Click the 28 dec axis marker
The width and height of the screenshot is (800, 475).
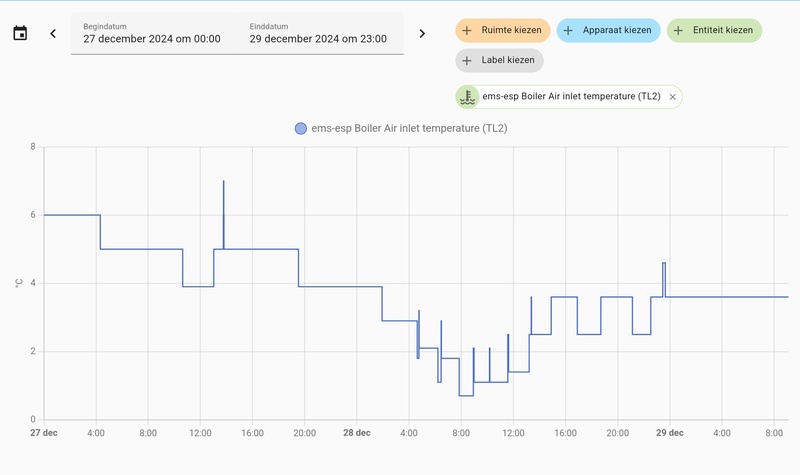[x=357, y=433]
